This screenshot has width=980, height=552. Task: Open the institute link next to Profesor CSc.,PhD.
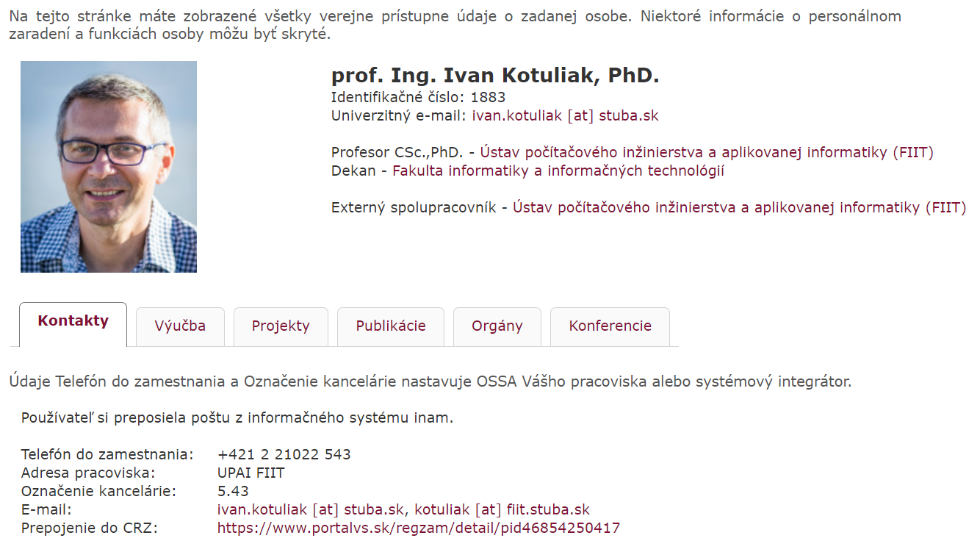click(x=706, y=153)
